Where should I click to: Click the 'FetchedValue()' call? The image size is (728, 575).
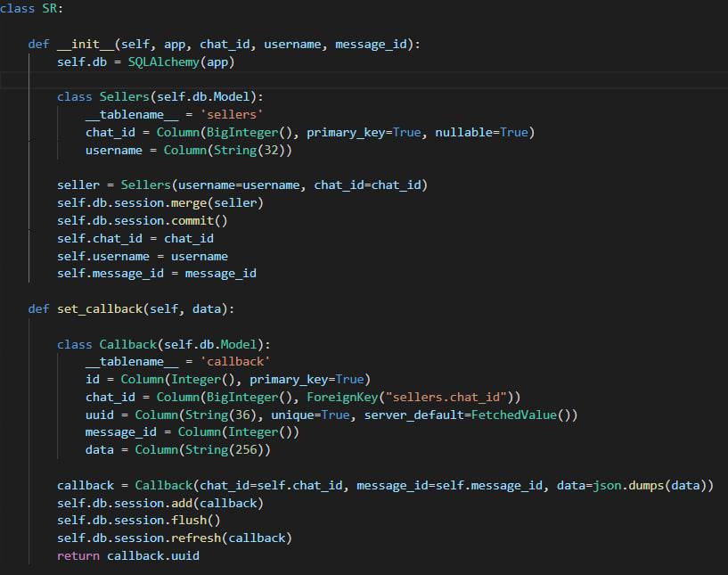coord(520,415)
